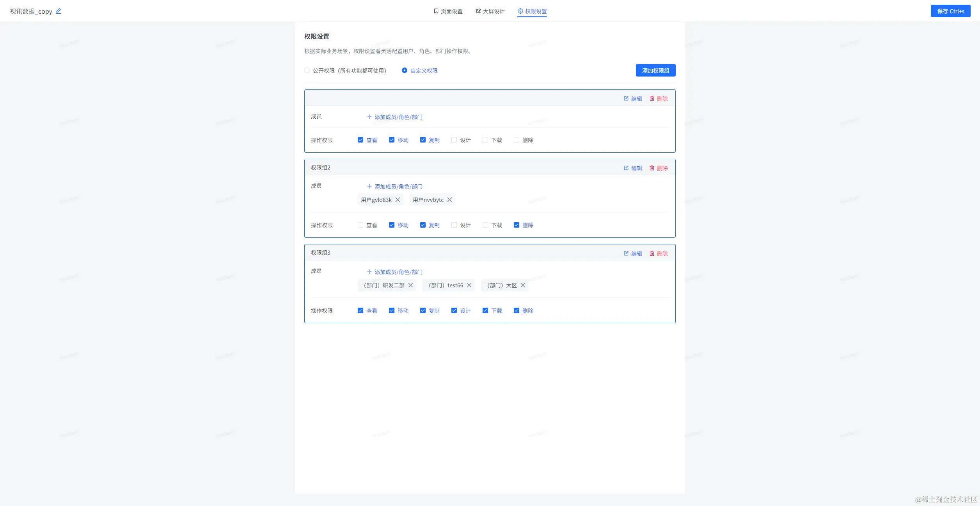Image resolution: width=980 pixels, height=506 pixels.
Task: Enable 设计 permission in first group
Action: click(x=454, y=140)
